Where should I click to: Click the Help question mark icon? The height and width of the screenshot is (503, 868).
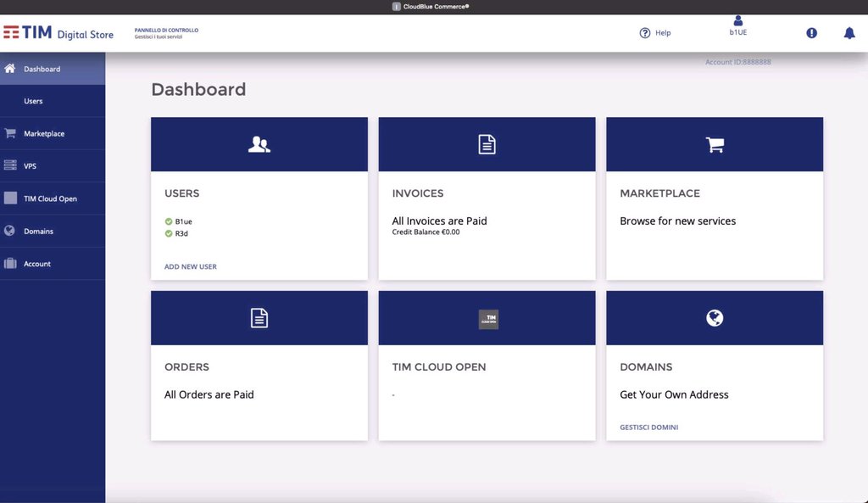645,33
